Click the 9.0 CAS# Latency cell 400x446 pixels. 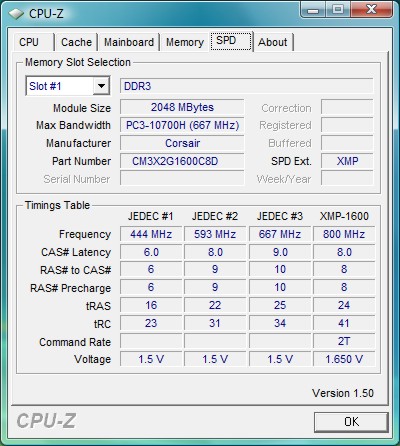[x=280, y=252]
